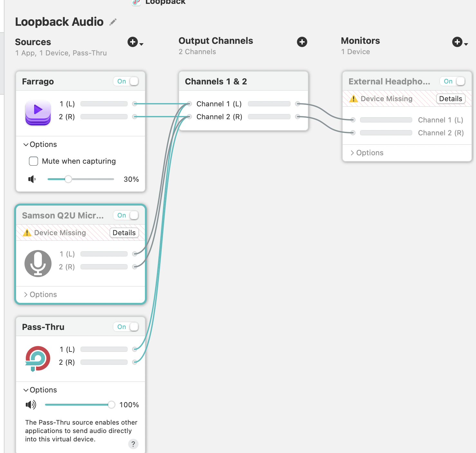Select the Samson Q2U microphone icon
476x453 pixels.
(x=38, y=263)
